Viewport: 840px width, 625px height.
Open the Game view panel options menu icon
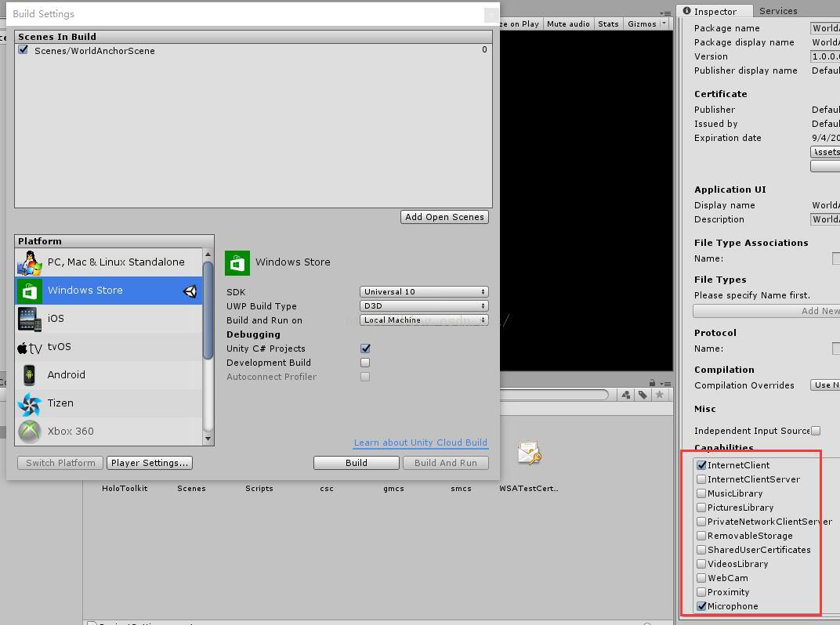(x=665, y=13)
